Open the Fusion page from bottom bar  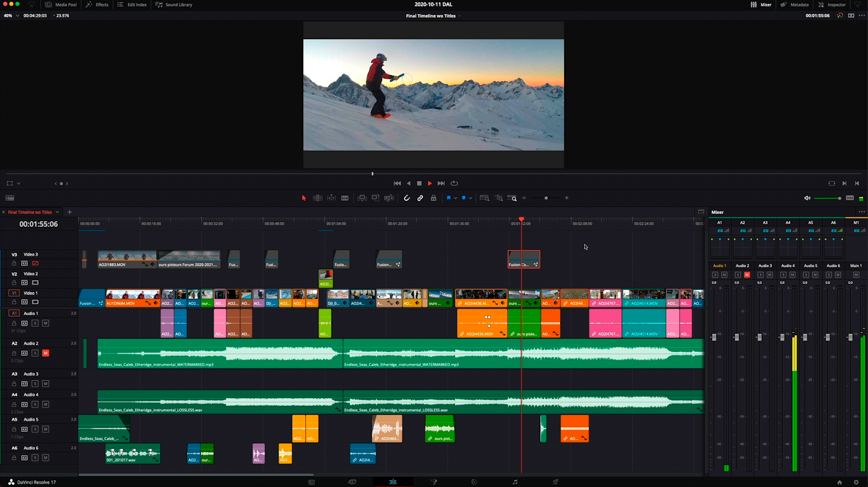click(434, 482)
